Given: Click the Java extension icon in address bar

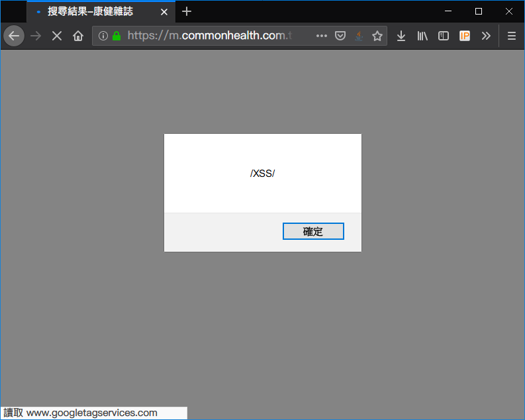Looking at the screenshot, I should [359, 36].
